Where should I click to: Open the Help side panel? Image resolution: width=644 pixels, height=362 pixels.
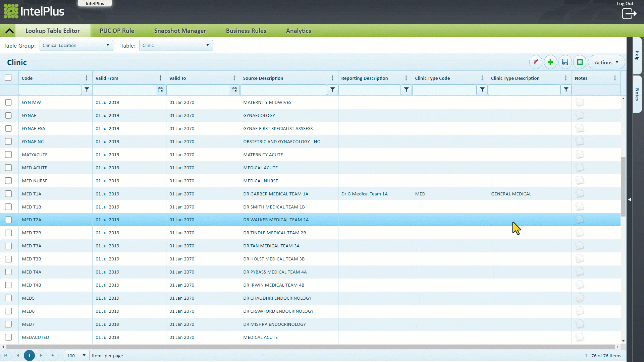[637, 55]
